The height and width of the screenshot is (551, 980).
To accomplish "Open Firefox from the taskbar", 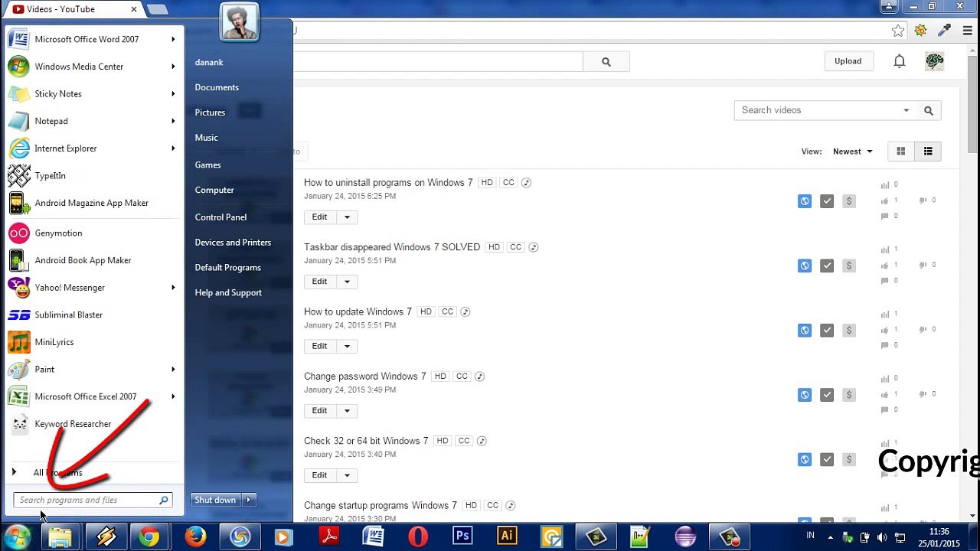I will [x=195, y=536].
